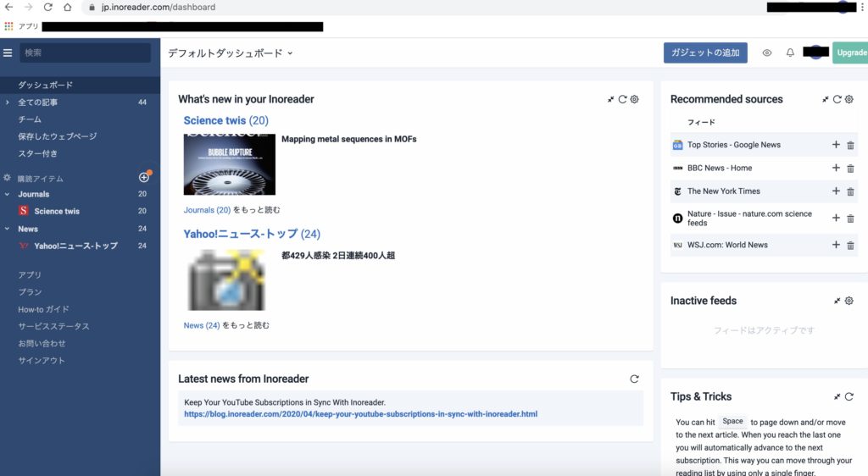
Task: Open サービスステータス in sidebar
Action: pyautogui.click(x=53, y=326)
